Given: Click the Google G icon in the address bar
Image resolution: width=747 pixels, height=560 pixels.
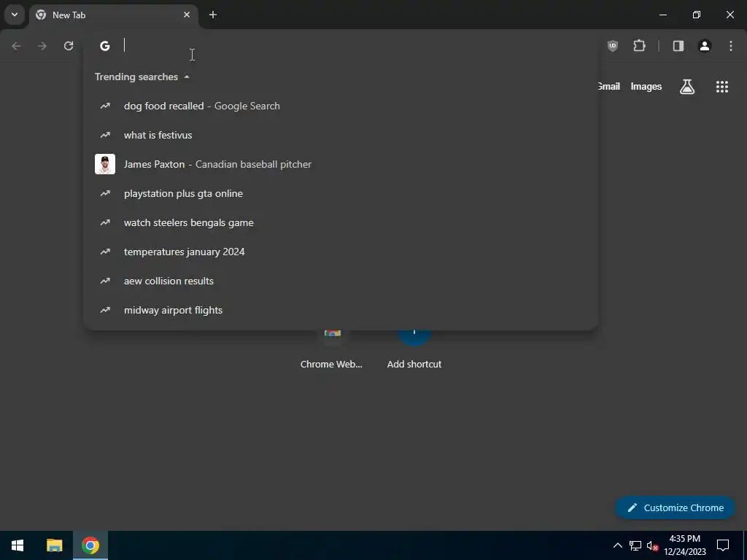Looking at the screenshot, I should tap(105, 46).
